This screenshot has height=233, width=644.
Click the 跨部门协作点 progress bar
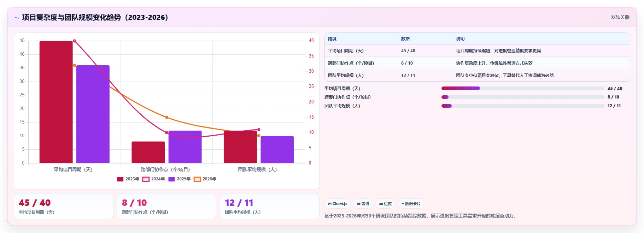[x=523, y=97]
